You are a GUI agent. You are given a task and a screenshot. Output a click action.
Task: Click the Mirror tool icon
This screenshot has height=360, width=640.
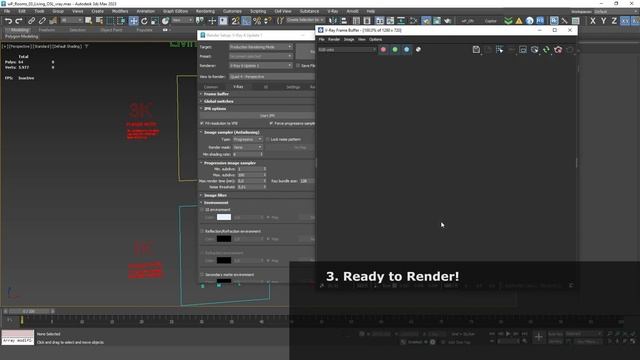[x=333, y=20]
